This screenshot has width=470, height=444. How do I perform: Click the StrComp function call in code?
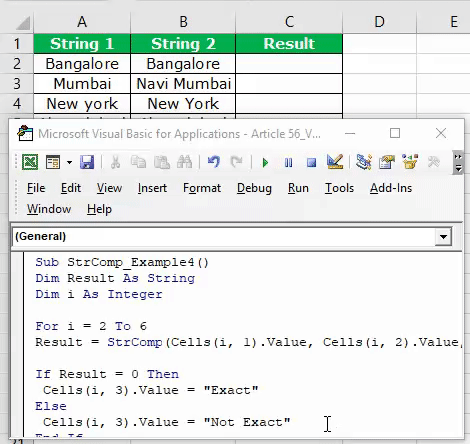click(x=135, y=342)
